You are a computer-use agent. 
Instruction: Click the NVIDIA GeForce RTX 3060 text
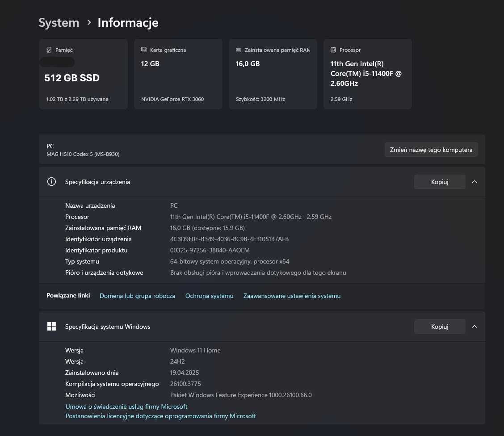[x=172, y=99]
